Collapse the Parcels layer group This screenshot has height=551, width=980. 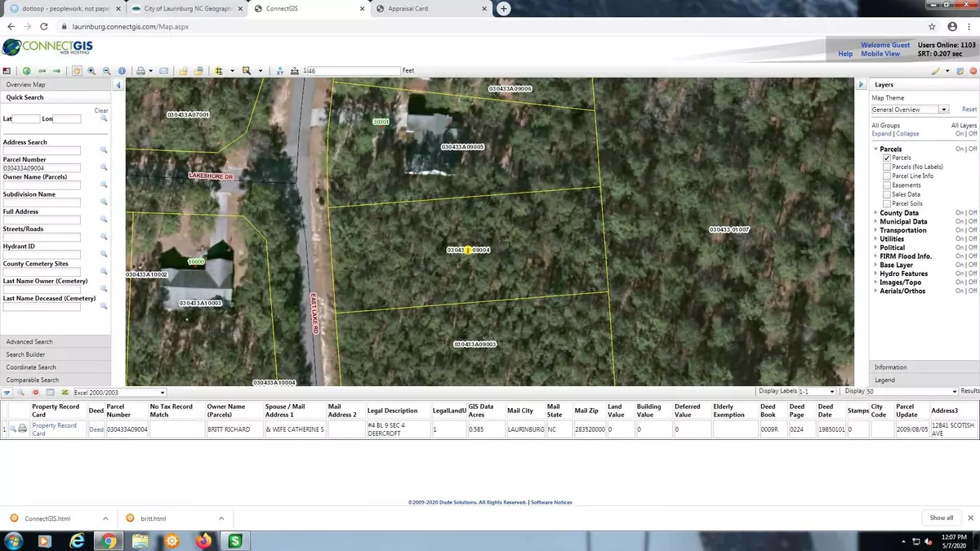point(875,149)
